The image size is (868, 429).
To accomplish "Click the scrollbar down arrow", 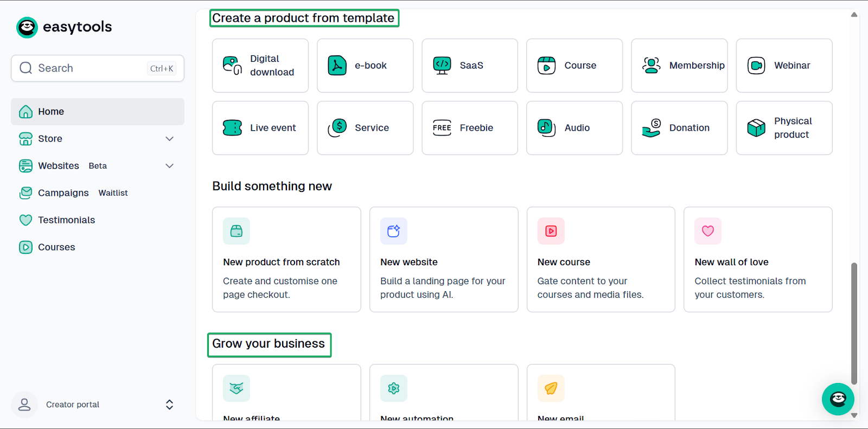I will [854, 415].
